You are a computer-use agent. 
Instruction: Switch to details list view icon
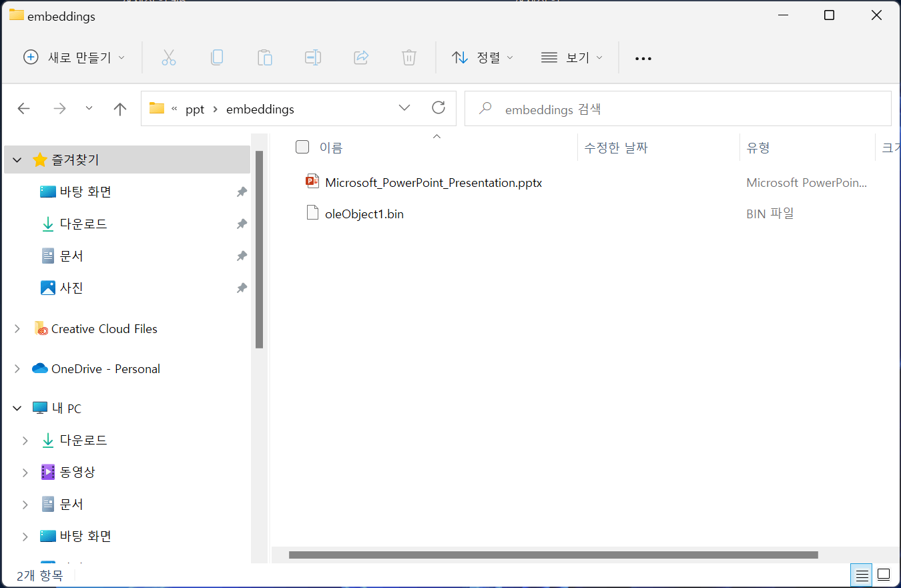pos(862,574)
